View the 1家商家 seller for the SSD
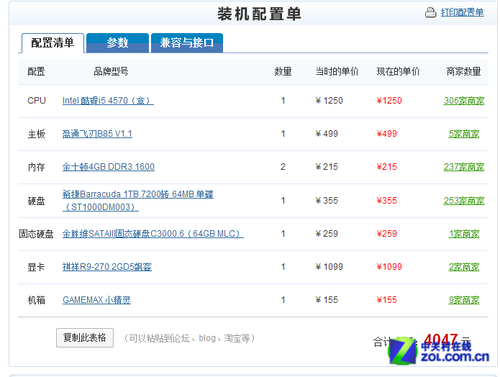This screenshot has width=500, height=377. click(x=464, y=234)
